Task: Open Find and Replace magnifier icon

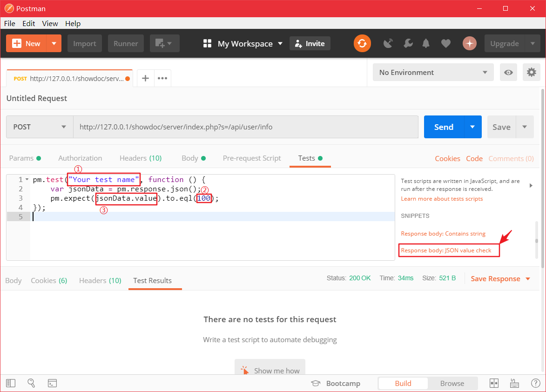Action: click(x=31, y=383)
